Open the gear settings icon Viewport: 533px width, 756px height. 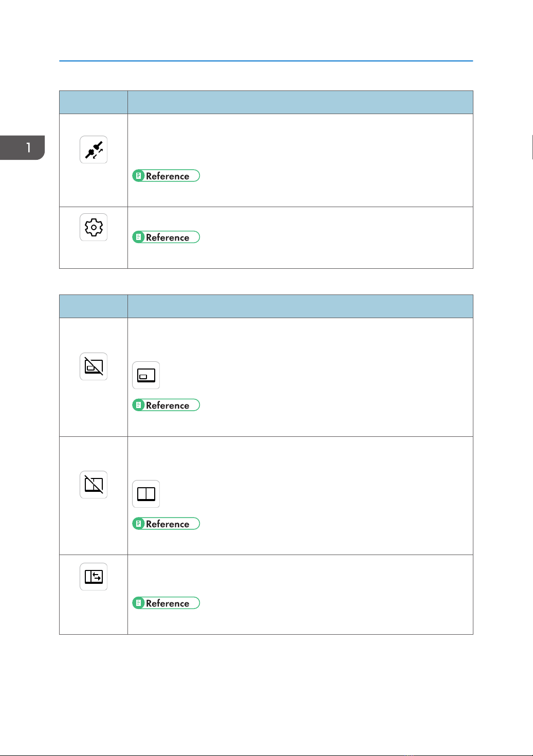[x=94, y=227]
